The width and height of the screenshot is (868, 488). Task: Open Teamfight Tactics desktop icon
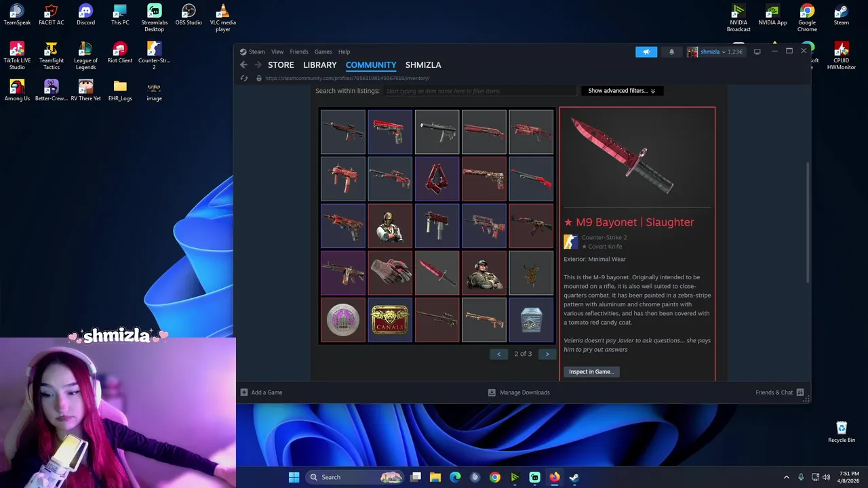(x=52, y=56)
